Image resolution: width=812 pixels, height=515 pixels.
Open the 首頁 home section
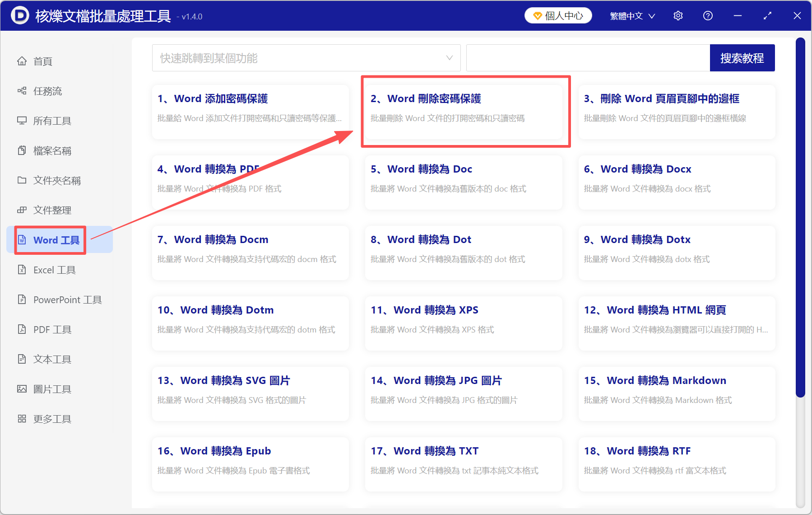[42, 61]
